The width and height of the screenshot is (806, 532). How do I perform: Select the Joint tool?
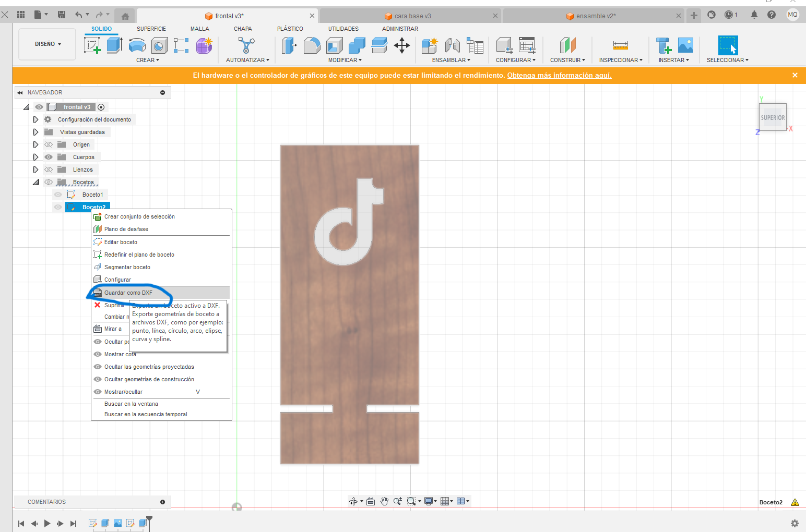(452, 45)
